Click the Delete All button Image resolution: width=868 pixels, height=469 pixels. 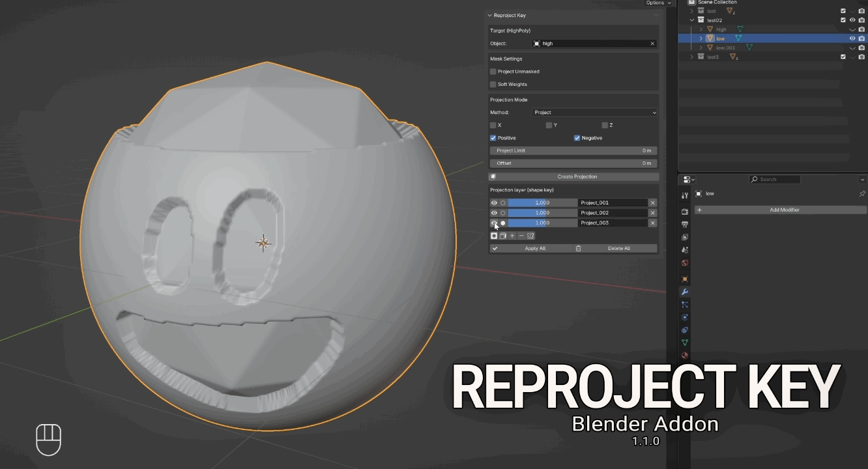pos(616,248)
